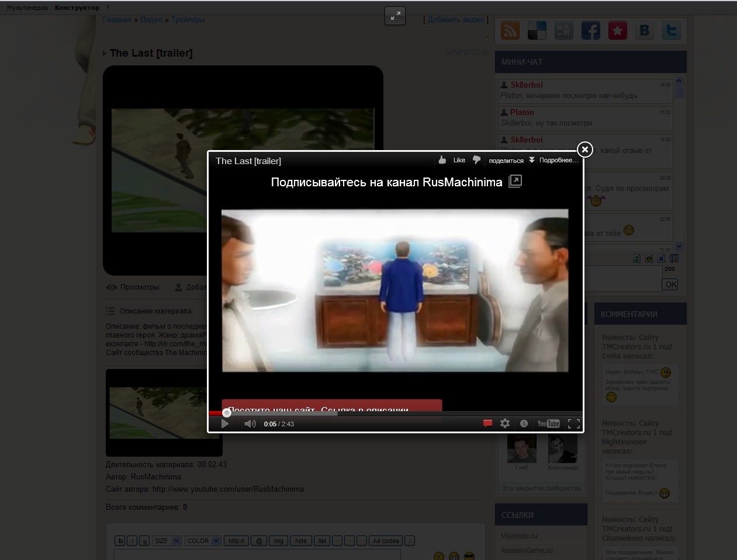Apply underline with the u button
The image size is (737, 560).
(x=144, y=541)
